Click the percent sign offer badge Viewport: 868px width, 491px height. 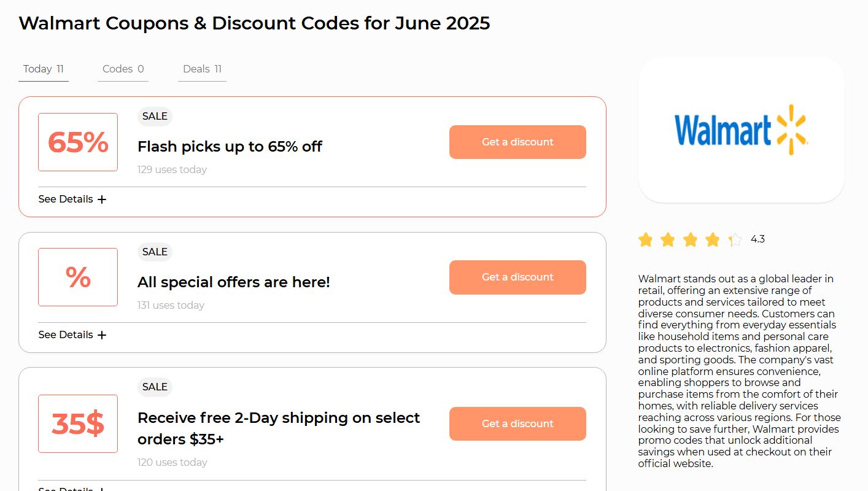click(78, 277)
